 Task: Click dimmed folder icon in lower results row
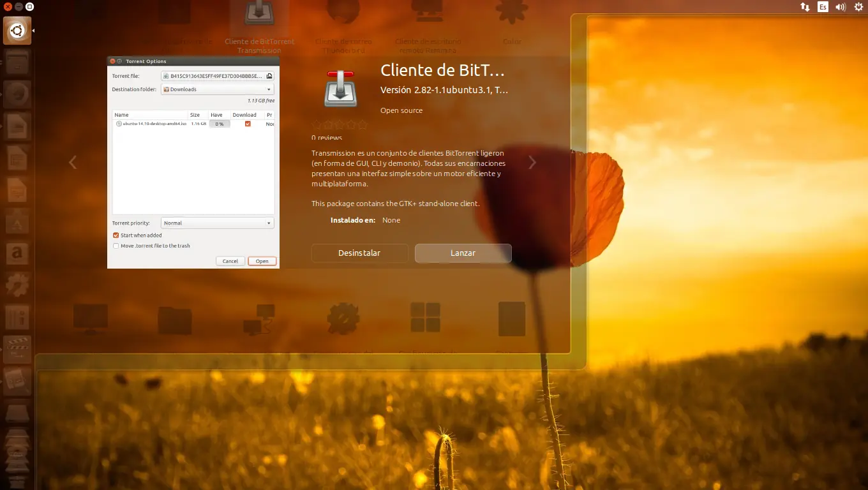[175, 320]
